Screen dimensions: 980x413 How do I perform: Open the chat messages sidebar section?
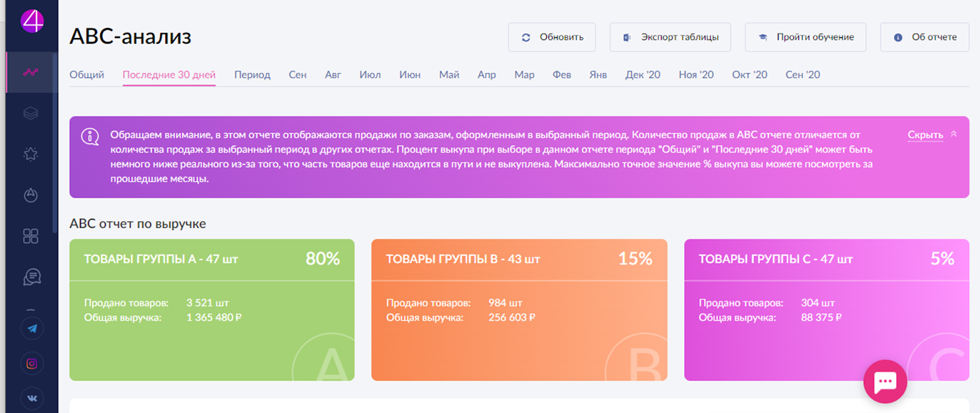tap(31, 276)
